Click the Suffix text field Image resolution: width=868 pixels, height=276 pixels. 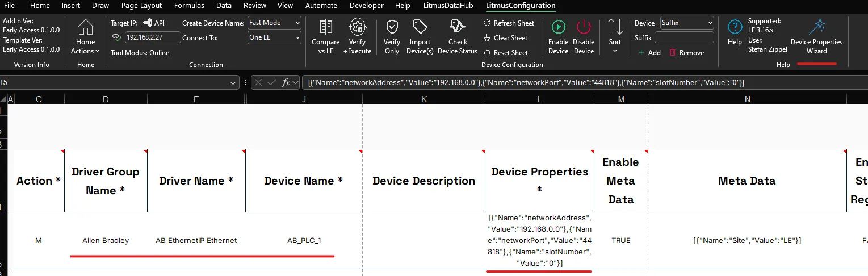coord(684,37)
